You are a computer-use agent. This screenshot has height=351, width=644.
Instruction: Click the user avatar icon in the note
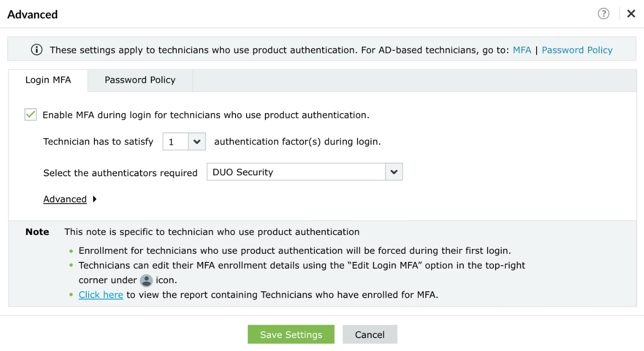[146, 281]
